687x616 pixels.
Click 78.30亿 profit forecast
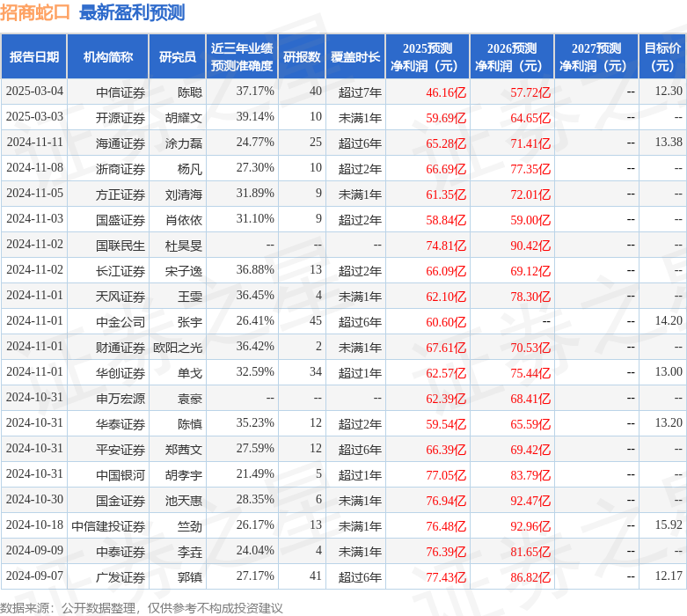click(x=530, y=297)
